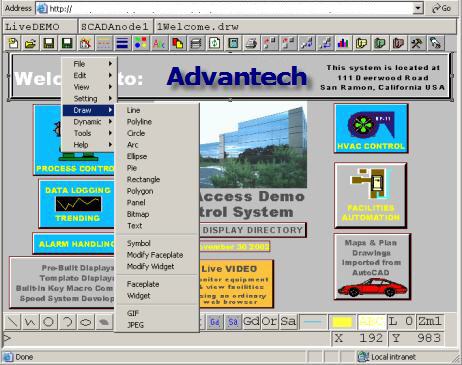Toggle the Gd grid button in status bar

251,321
